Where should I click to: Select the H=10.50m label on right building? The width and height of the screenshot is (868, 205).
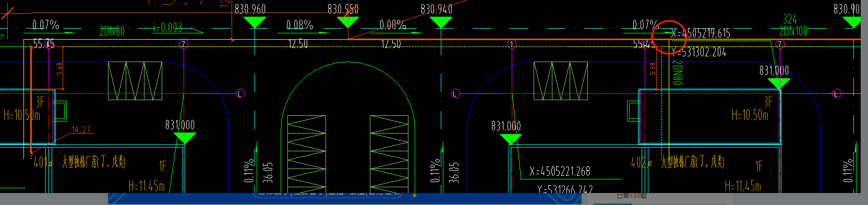[x=750, y=115]
